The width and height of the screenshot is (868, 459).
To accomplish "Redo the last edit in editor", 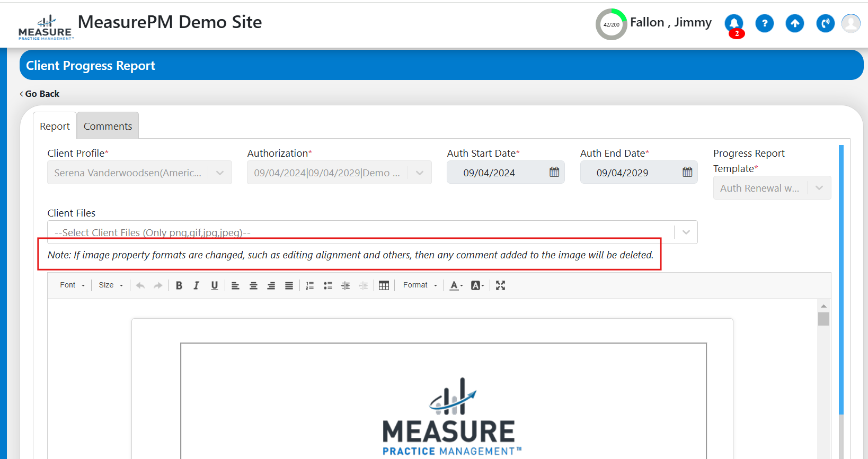I will click(158, 285).
